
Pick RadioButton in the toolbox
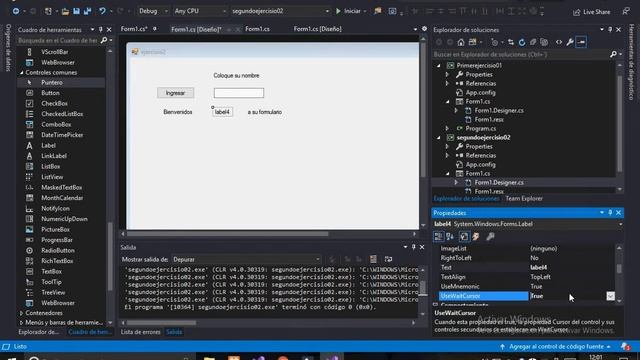pyautogui.click(x=58, y=251)
